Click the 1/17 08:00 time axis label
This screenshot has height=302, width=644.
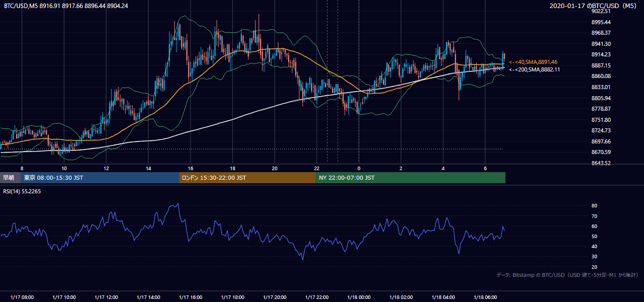tap(22, 297)
